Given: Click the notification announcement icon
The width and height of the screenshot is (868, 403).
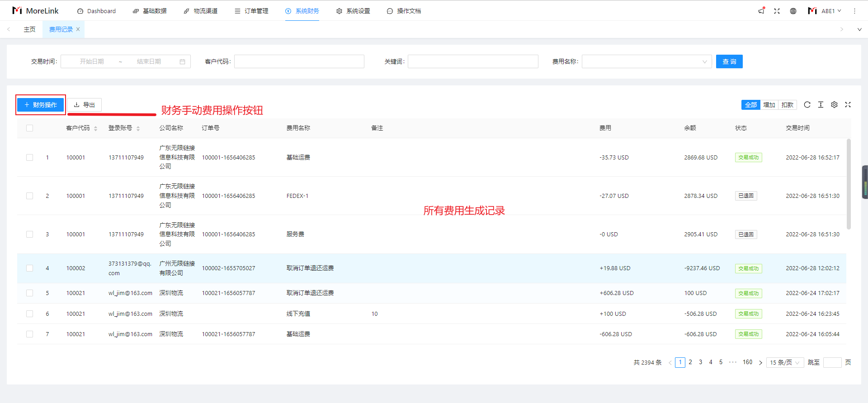Looking at the screenshot, I should 761,11.
